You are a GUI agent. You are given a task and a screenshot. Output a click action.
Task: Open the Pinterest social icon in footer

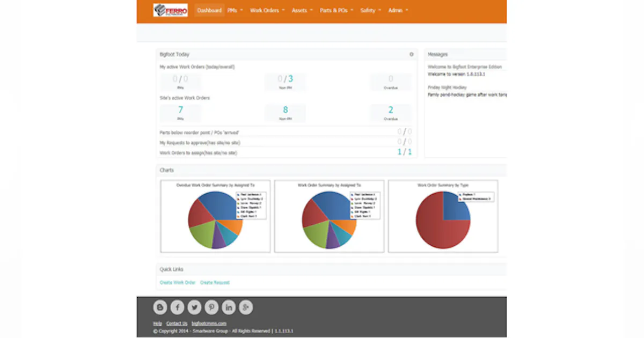point(211,307)
